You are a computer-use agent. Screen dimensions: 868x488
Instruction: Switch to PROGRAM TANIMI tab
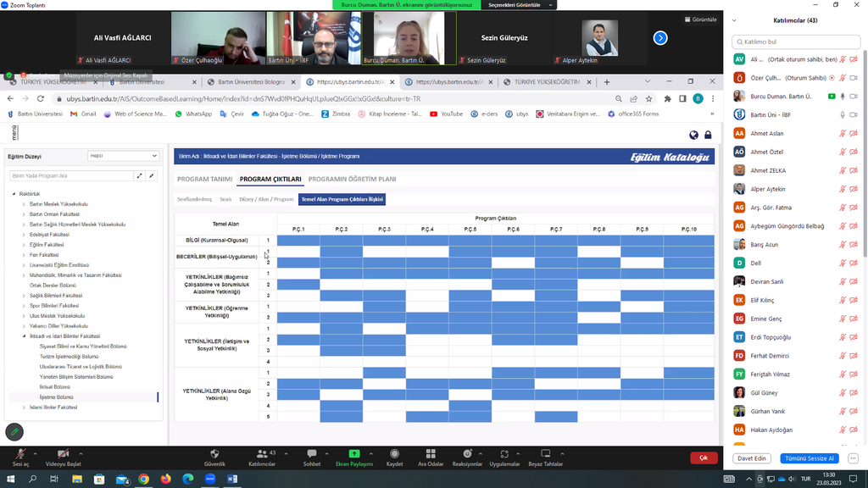pos(204,179)
